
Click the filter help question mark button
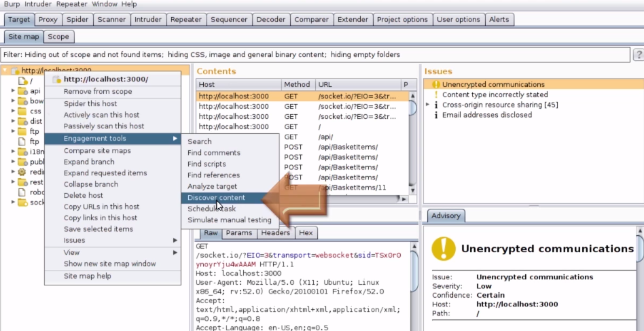[639, 54]
